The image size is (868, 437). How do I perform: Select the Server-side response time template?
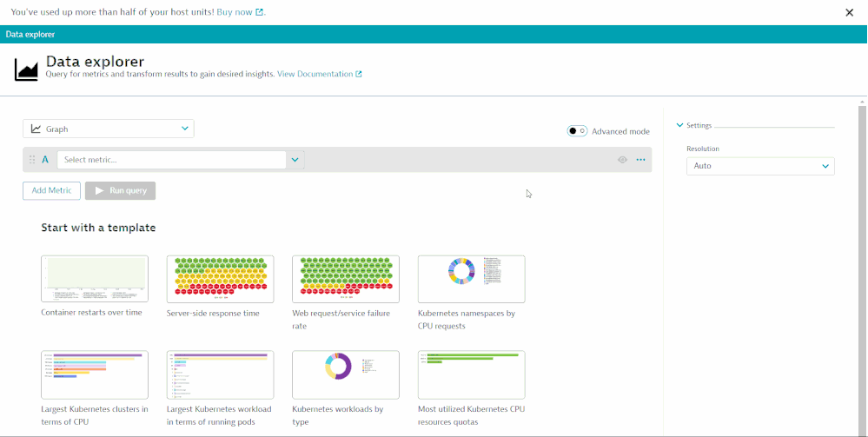tap(220, 278)
